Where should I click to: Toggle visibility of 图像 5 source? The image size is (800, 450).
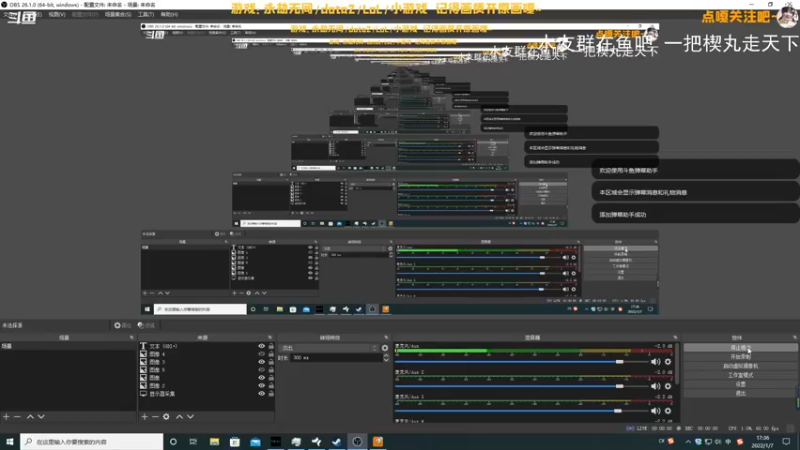point(262,370)
